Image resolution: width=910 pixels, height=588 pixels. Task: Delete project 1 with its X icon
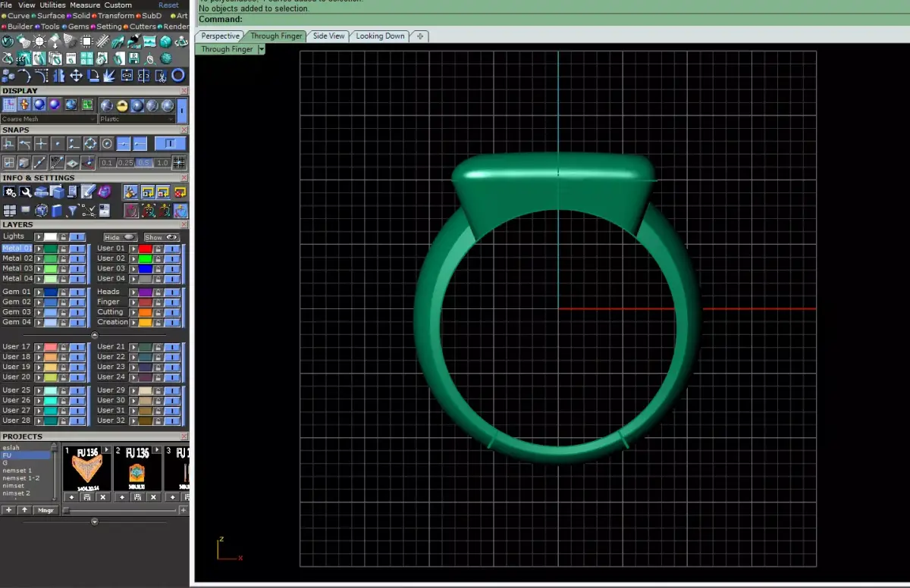pyautogui.click(x=103, y=497)
